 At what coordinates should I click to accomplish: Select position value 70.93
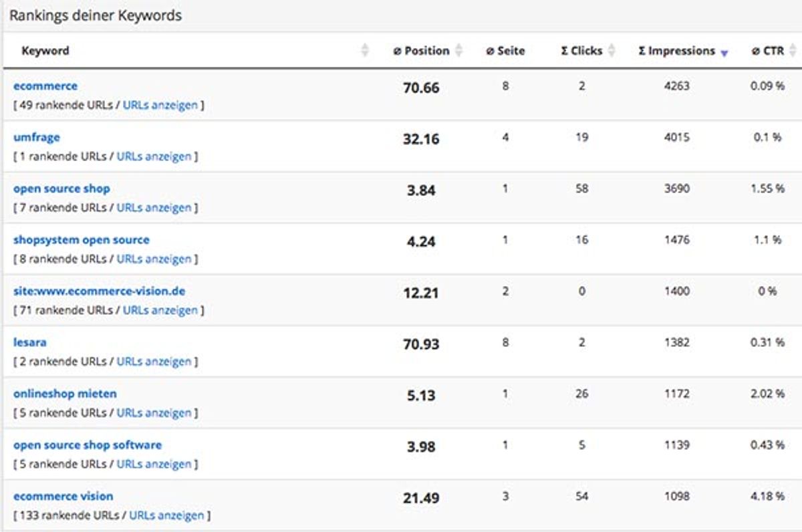421,344
